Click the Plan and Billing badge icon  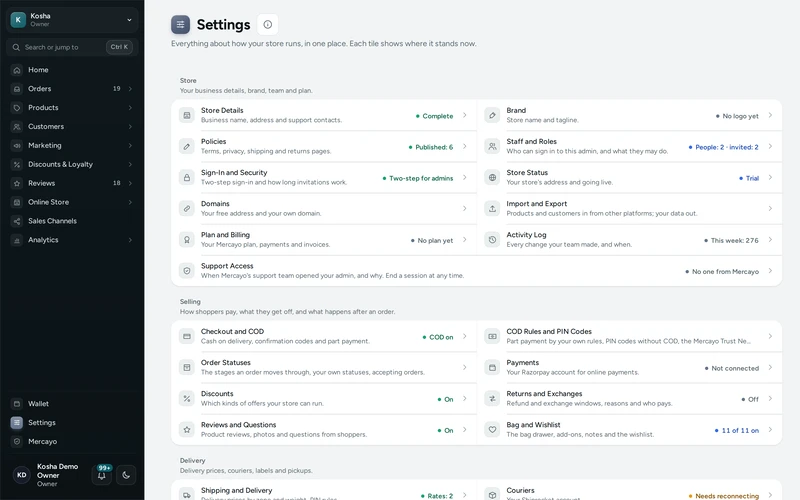tap(187, 240)
